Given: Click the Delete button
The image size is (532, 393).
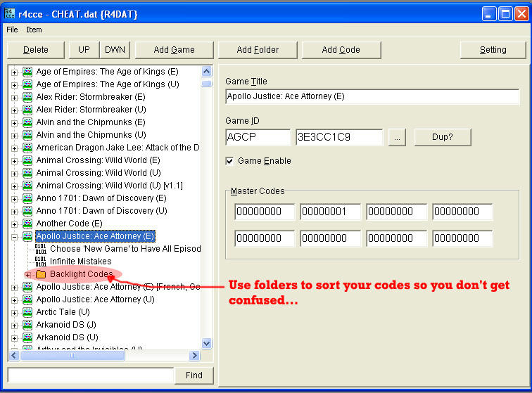Looking at the screenshot, I should tap(36, 50).
